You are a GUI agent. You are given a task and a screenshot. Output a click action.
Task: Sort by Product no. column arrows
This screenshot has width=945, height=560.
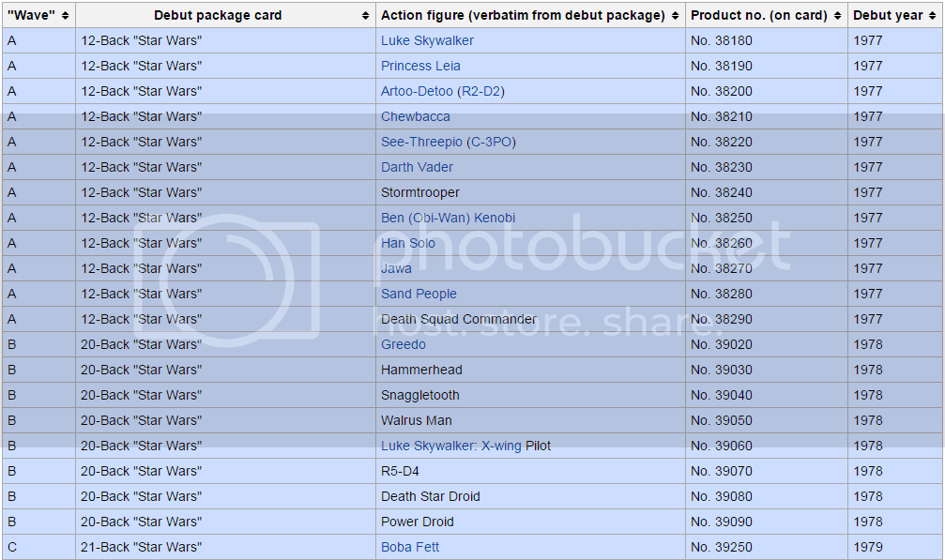click(x=838, y=16)
